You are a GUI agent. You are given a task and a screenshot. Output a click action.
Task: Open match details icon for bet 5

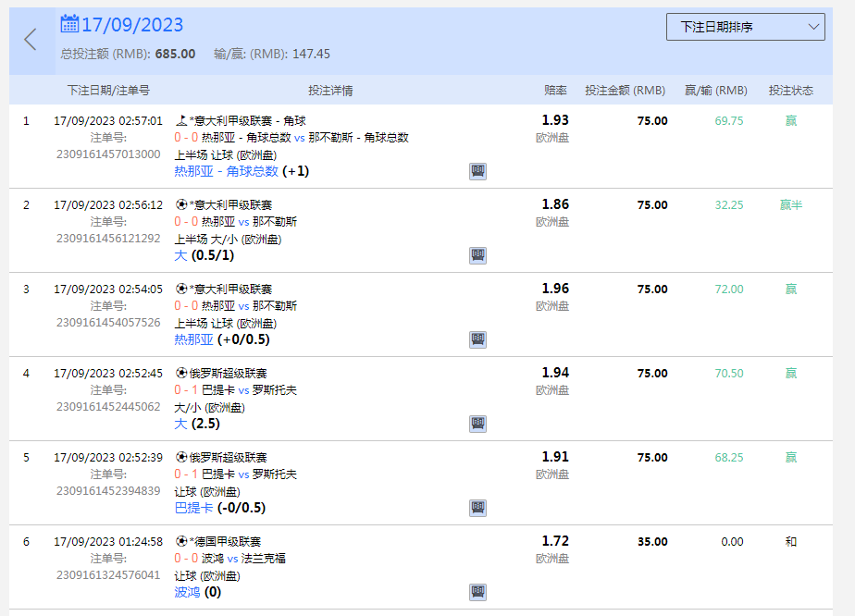tap(477, 508)
